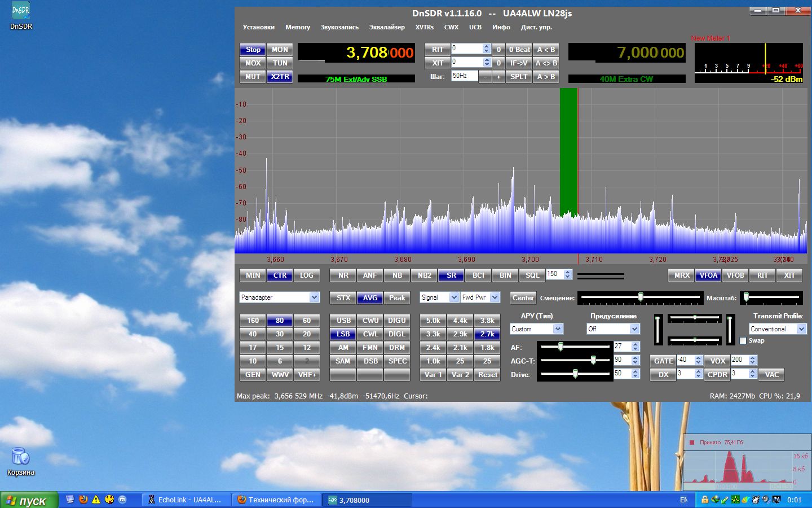Adjust the AF volume slider

(x=561, y=347)
